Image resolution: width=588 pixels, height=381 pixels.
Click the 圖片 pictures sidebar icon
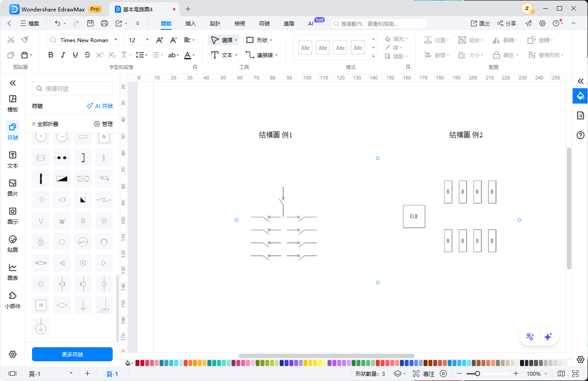point(13,187)
